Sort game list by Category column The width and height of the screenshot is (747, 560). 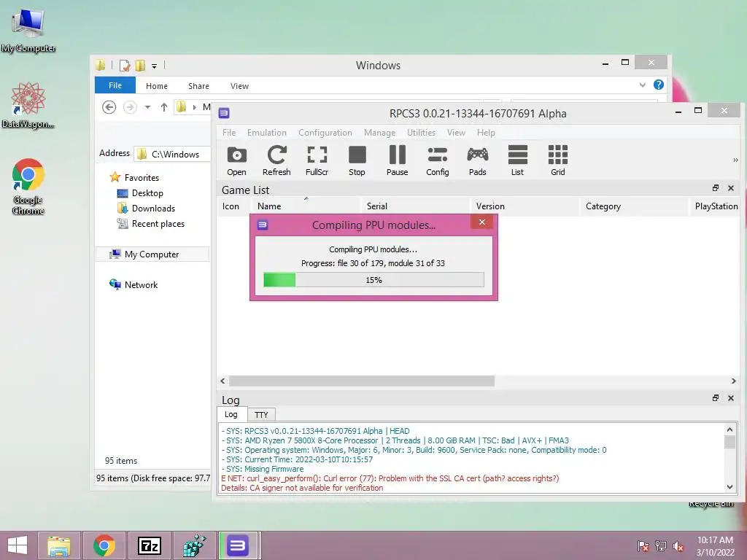pyautogui.click(x=635, y=206)
